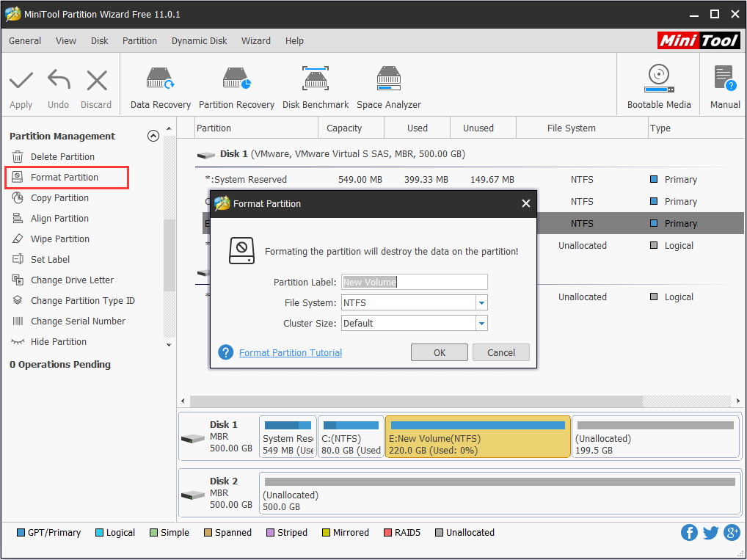Viewport: 747px width, 560px height.
Task: Click sidebar scroll up arrow
Action: coord(169,128)
